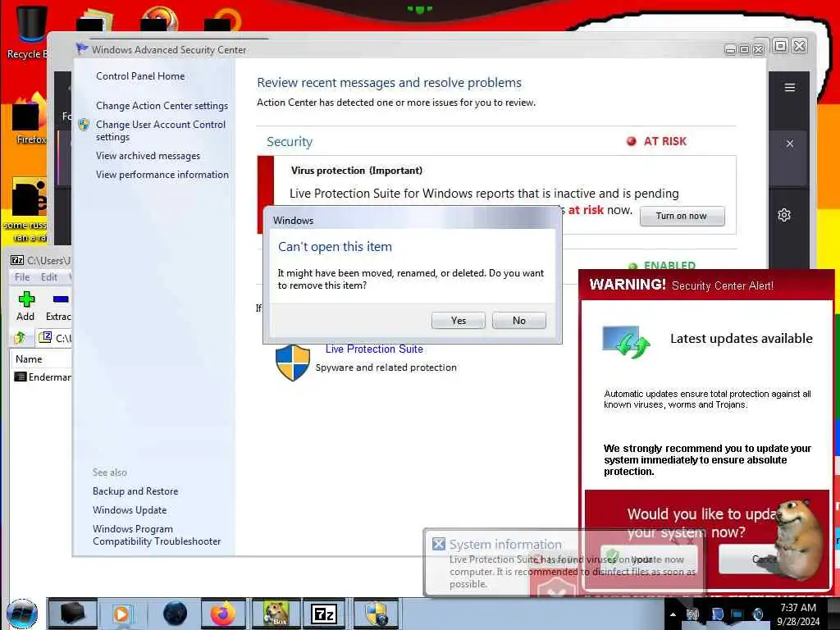Image resolution: width=840 pixels, height=630 pixels.
Task: Open Control Panel Home
Action: point(140,76)
